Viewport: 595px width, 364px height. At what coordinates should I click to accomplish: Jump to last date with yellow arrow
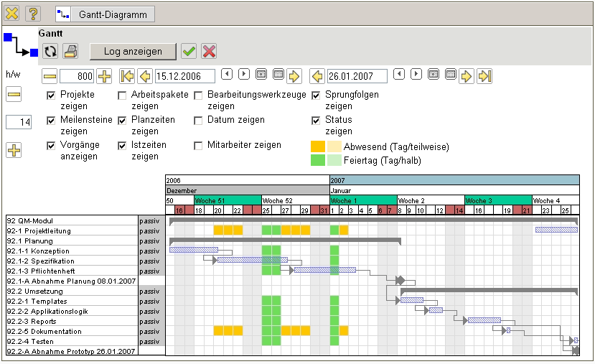click(484, 76)
